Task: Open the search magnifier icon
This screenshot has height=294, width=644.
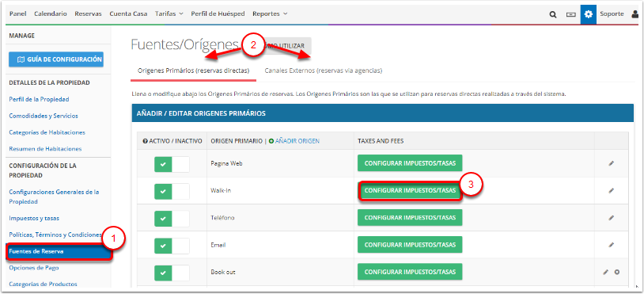Action: click(553, 14)
